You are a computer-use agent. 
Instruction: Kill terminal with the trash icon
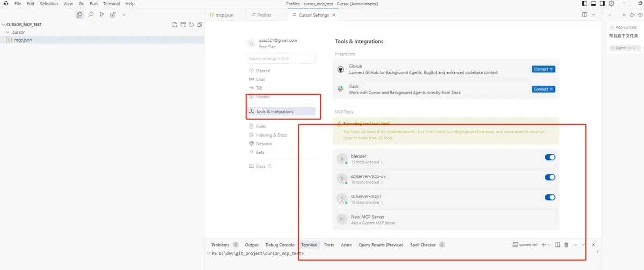click(566, 245)
